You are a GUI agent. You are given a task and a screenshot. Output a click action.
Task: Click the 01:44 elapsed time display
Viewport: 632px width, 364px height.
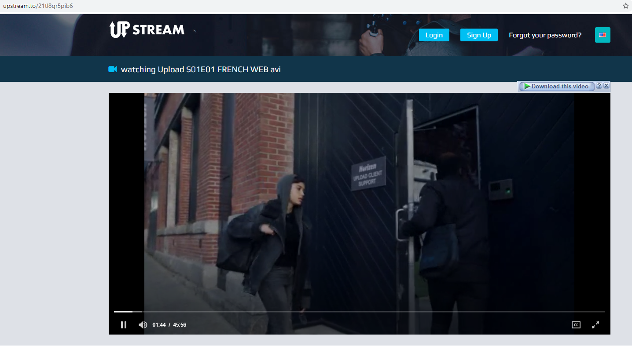pyautogui.click(x=159, y=325)
